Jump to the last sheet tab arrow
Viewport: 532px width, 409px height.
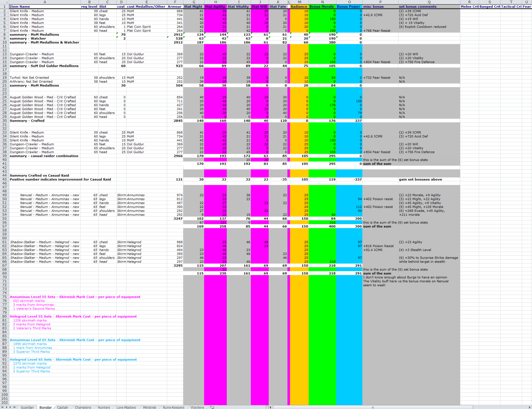tap(14, 407)
